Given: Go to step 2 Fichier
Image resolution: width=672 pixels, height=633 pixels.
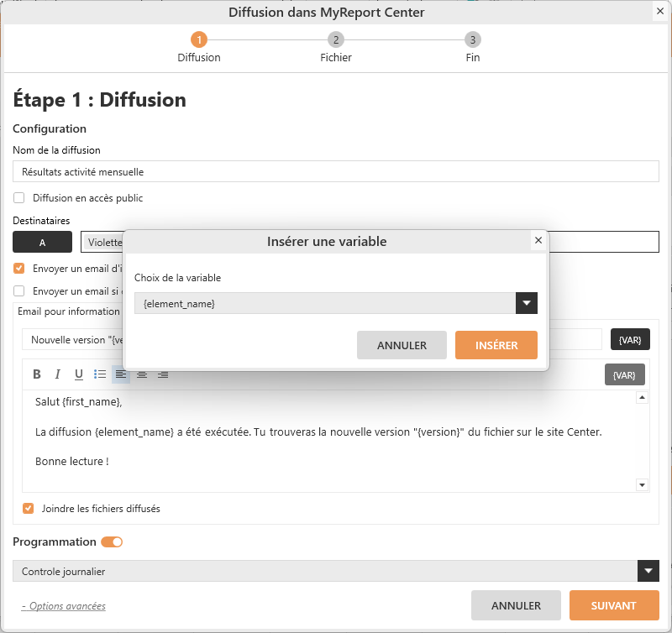Looking at the screenshot, I should click(x=336, y=40).
